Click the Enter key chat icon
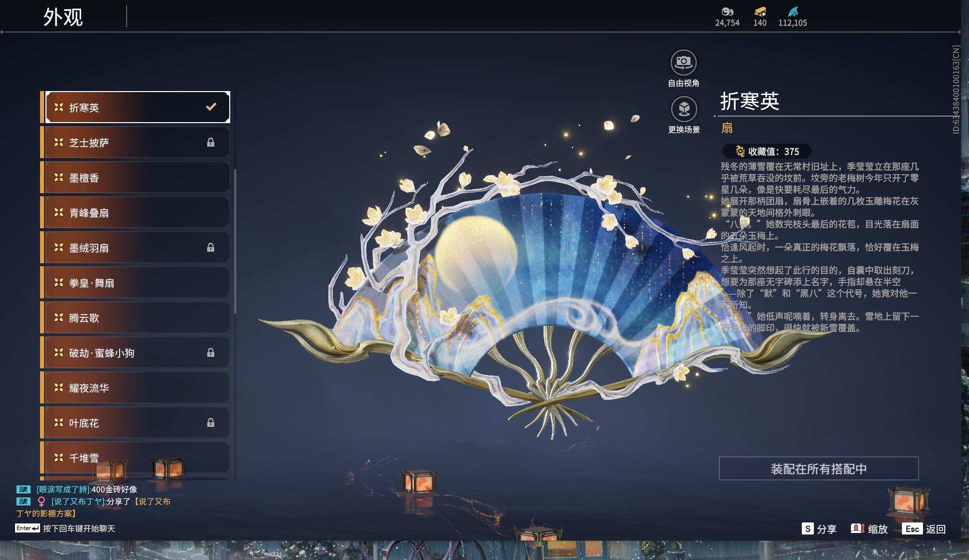The image size is (969, 560). point(27,528)
